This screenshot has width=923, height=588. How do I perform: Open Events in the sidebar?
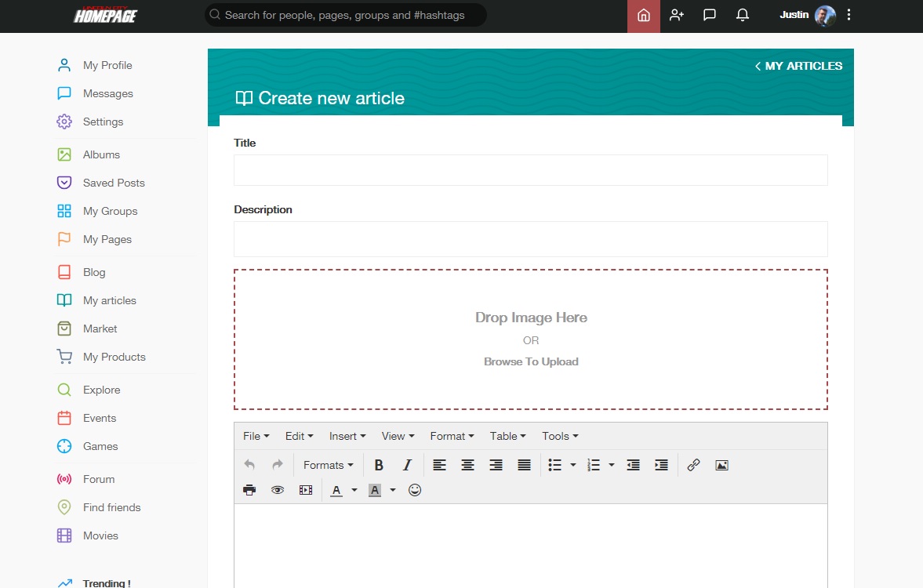pyautogui.click(x=100, y=419)
